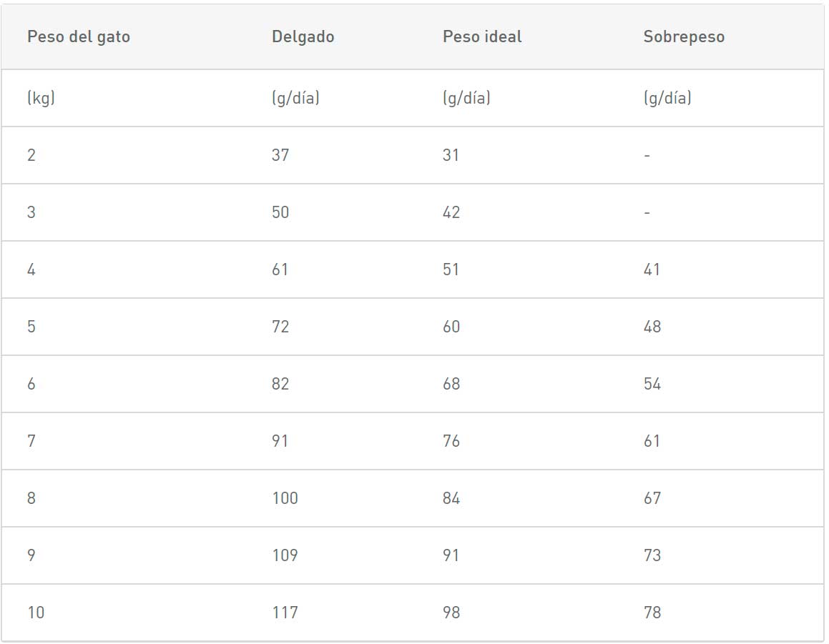This screenshot has height=644, width=829.
Task: Click the 'Delgado' column header
Action: click(303, 37)
